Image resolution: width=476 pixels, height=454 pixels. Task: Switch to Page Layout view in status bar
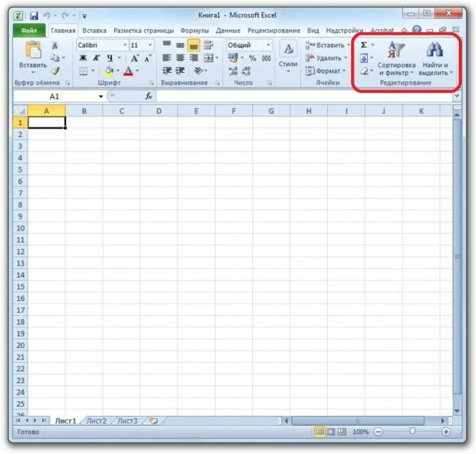tap(330, 432)
